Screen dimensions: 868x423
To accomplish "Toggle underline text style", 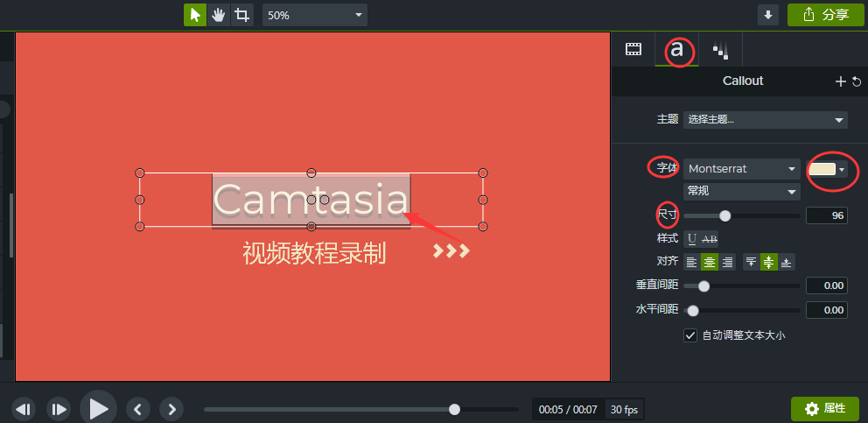I will click(692, 239).
